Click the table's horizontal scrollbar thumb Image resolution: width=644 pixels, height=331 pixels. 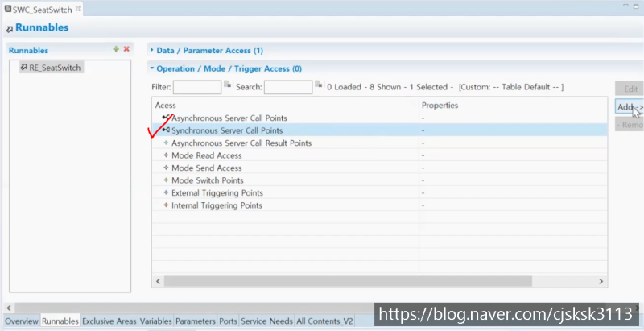348,281
